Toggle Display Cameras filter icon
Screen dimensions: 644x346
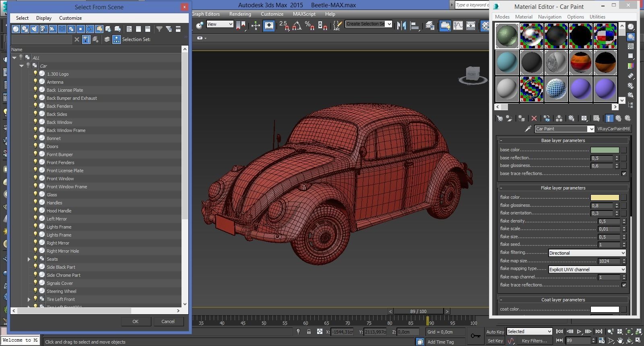point(43,29)
